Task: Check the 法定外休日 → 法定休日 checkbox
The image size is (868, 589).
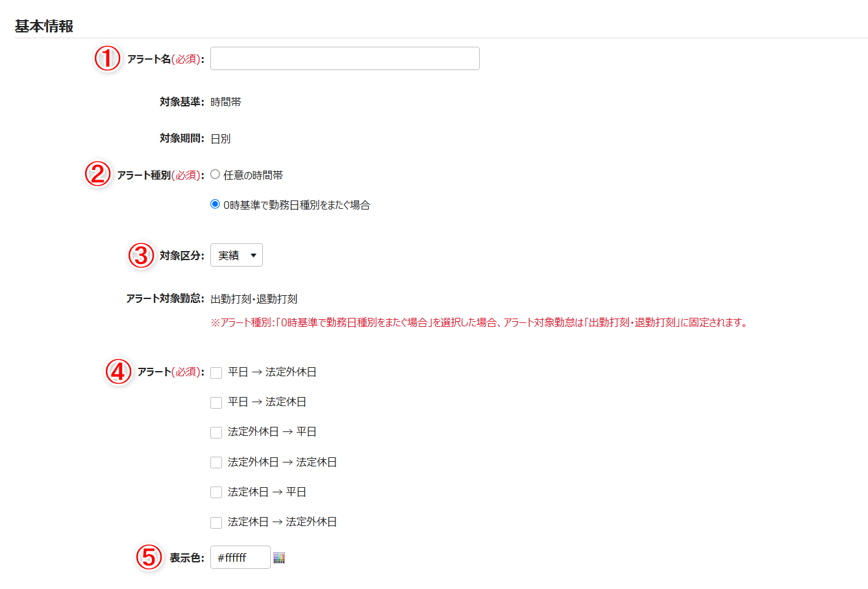Action: (x=216, y=463)
